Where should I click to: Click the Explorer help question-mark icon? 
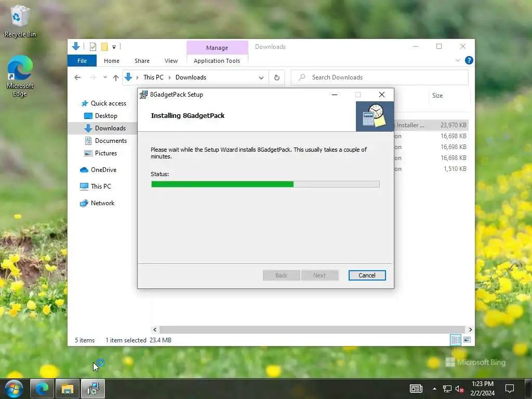(469, 60)
